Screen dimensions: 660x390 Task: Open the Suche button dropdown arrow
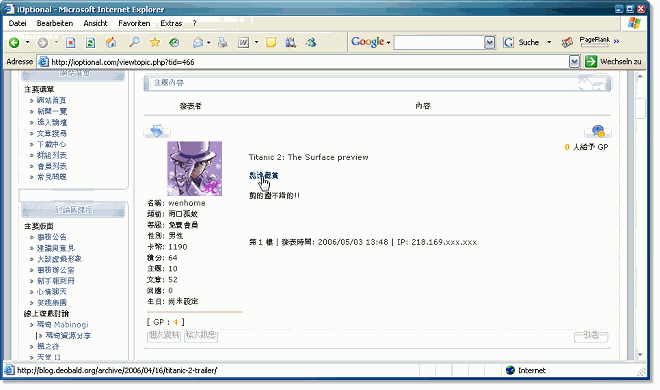(549, 42)
